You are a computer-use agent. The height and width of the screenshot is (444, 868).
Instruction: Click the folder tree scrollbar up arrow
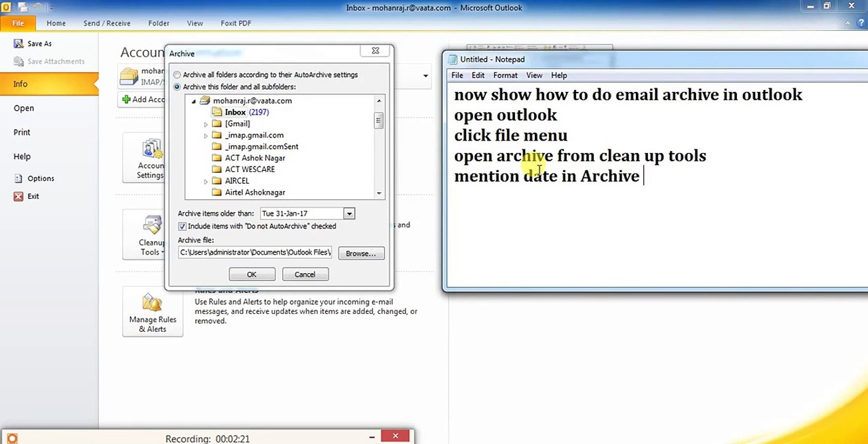379,101
